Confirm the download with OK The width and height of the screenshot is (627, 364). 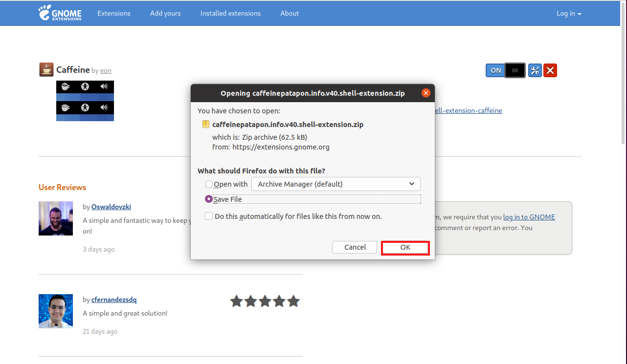(405, 248)
